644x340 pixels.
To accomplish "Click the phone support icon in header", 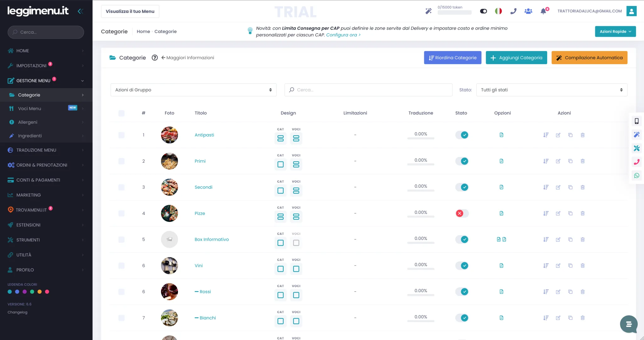I will point(514,11).
